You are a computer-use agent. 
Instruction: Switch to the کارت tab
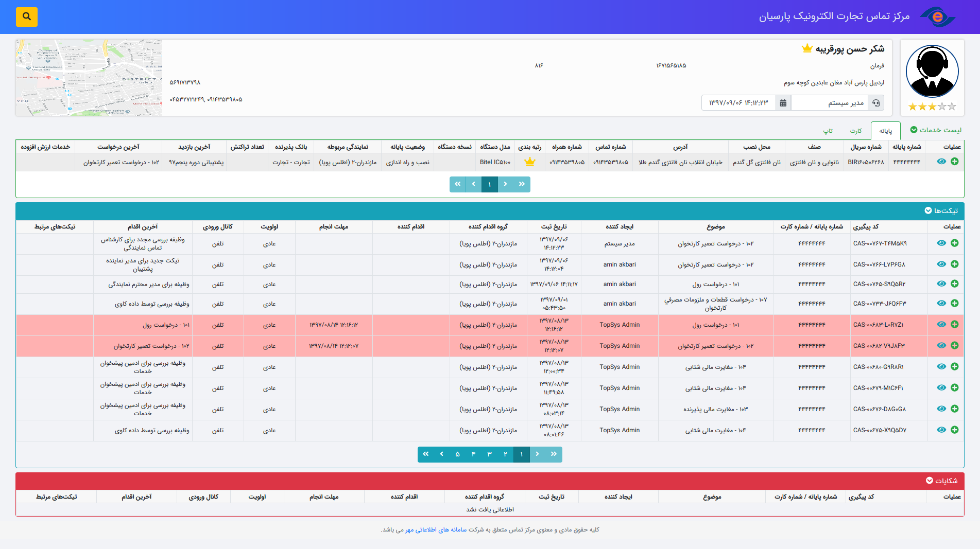click(x=856, y=131)
